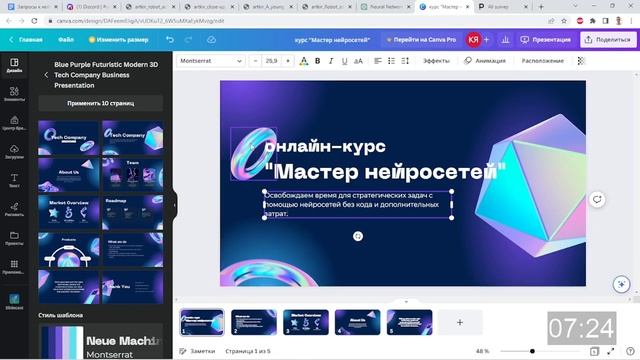Image resolution: width=640 pixels, height=360 pixels.
Task: Open the Montserrat font dropdown
Action: [211, 61]
